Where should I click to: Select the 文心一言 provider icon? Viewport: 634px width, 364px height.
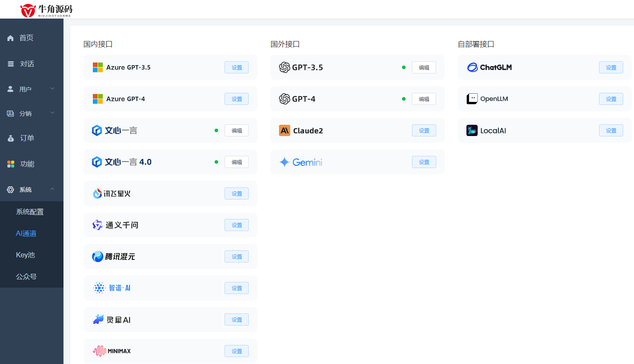click(97, 130)
